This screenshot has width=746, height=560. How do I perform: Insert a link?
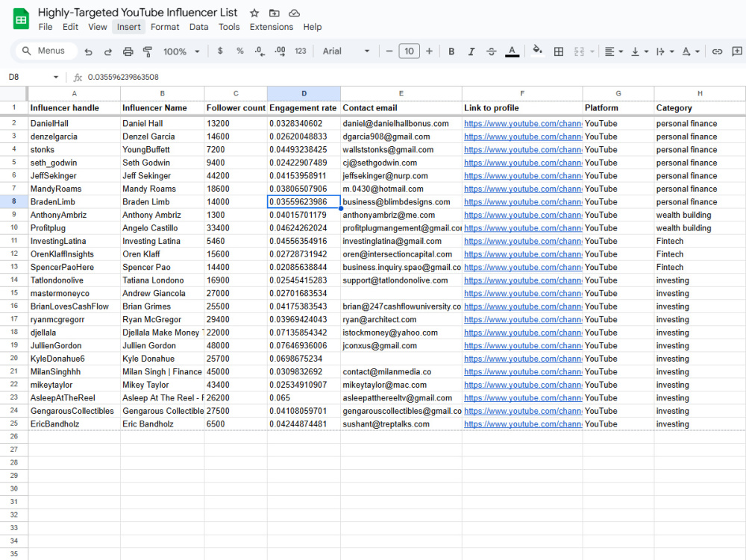[x=717, y=51]
